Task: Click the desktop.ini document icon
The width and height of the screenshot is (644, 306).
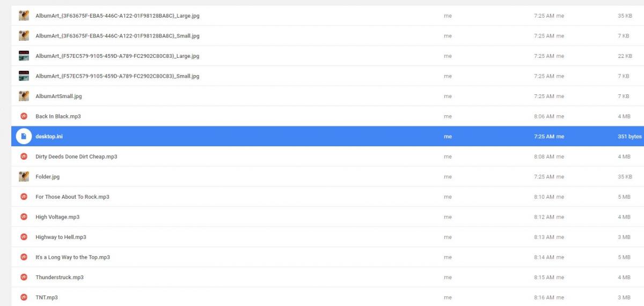Action: [24, 136]
